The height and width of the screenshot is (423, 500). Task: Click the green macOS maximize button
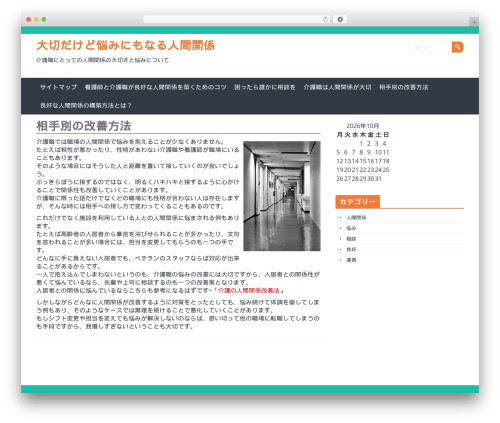pyautogui.click(x=44, y=20)
